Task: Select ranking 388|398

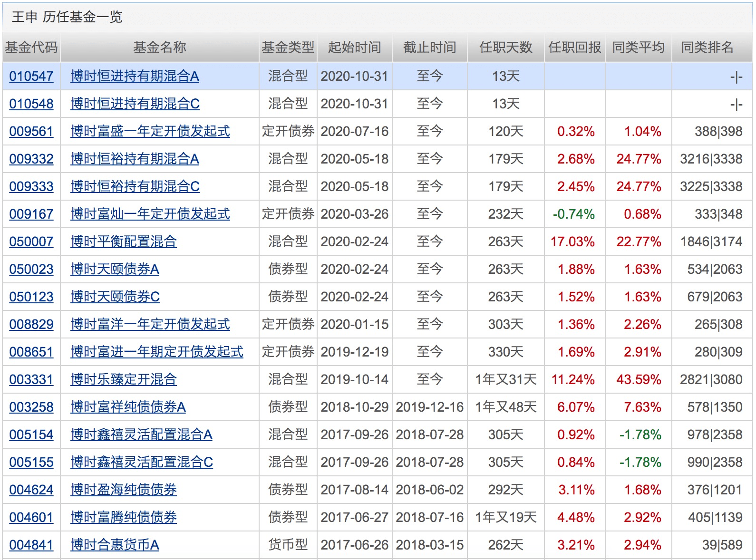Action: (x=718, y=131)
